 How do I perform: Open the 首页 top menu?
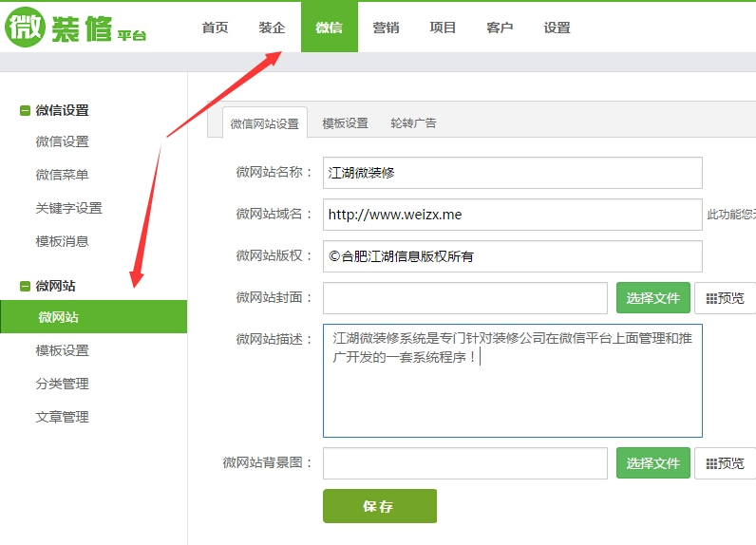click(x=215, y=28)
